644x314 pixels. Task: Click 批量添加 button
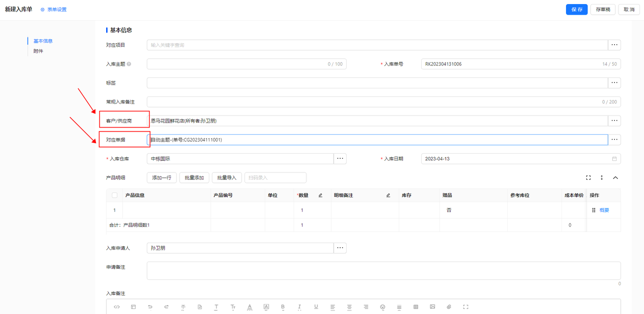point(194,177)
